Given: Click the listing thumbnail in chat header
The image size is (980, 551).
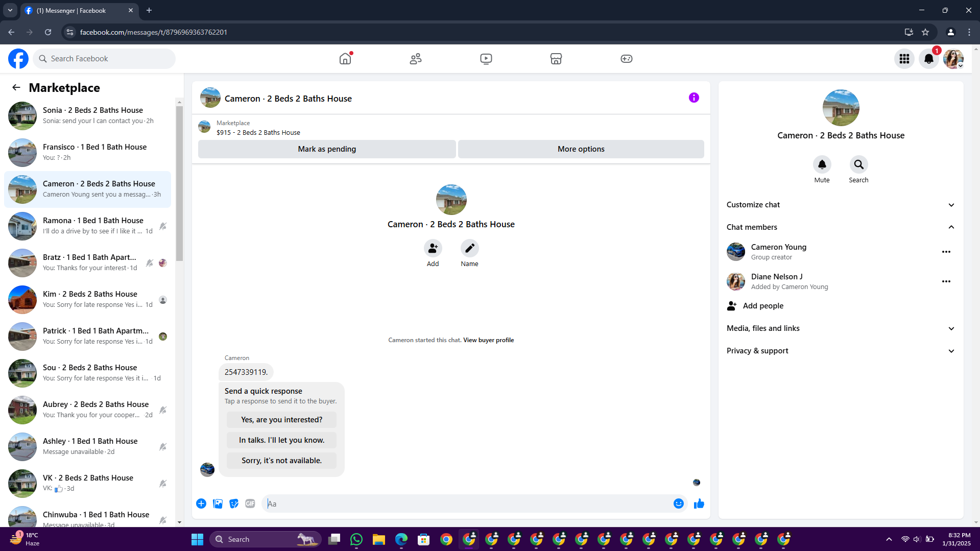Looking at the screenshot, I should point(210,98).
